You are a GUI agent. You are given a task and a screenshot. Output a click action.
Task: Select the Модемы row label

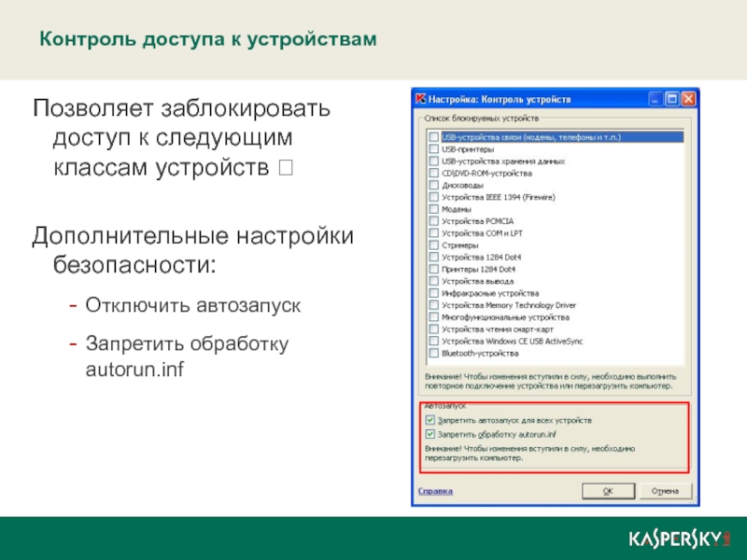pos(457,209)
